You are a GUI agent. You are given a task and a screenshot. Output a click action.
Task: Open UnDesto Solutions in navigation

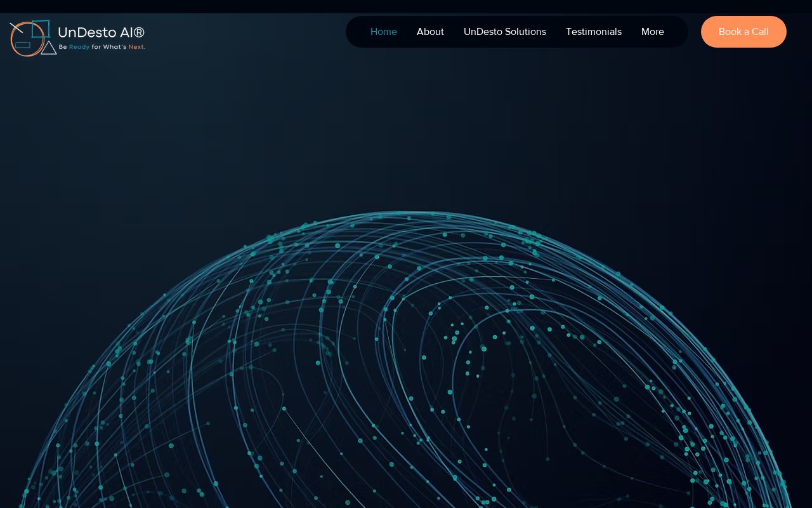(x=505, y=32)
